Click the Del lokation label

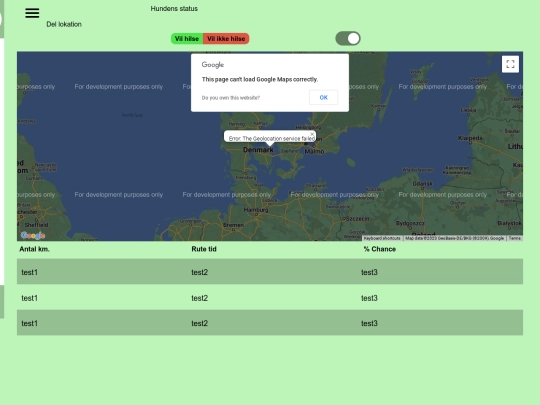[64, 24]
